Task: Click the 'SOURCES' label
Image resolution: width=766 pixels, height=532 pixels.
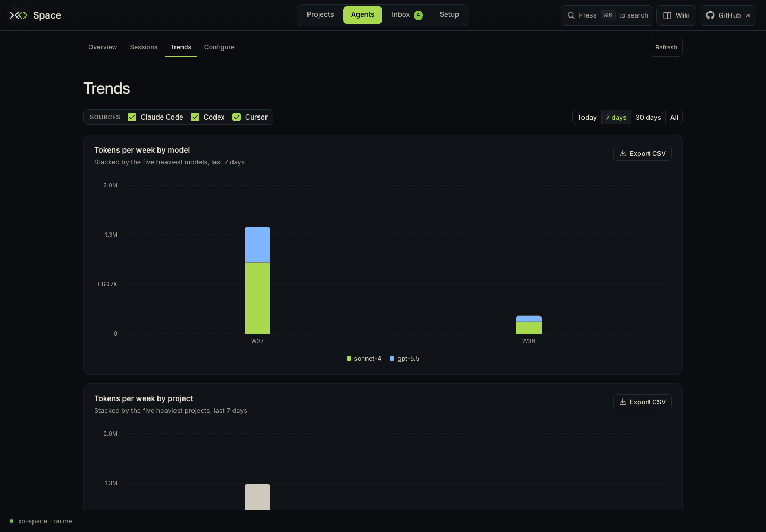Action: (x=105, y=117)
